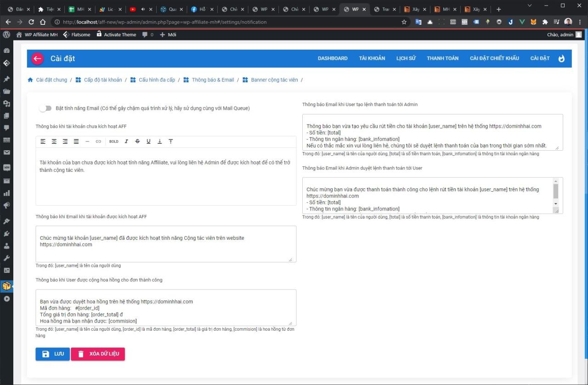The image size is (588, 385).
Task: Toggle bold formatting in the notification editor
Action: click(x=113, y=141)
